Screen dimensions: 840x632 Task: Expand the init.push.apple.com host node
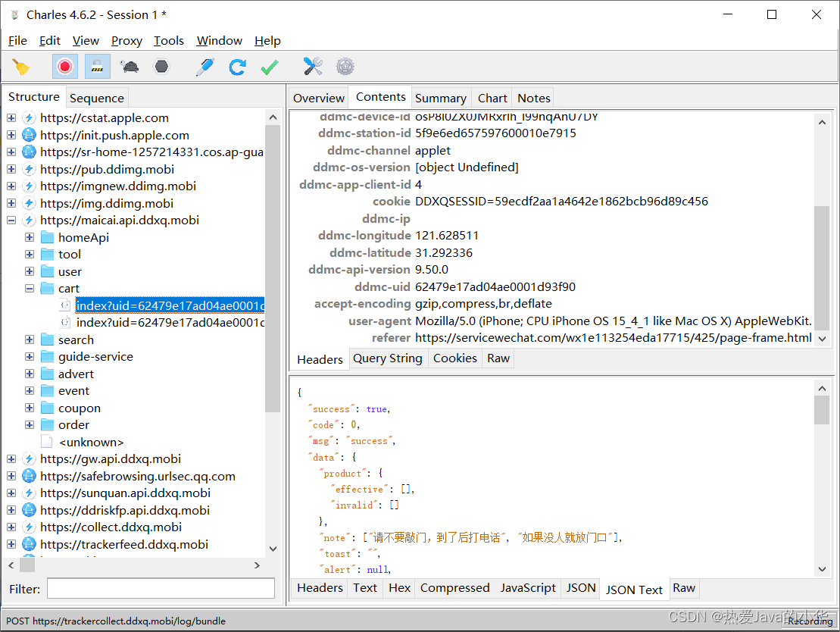pos(11,135)
